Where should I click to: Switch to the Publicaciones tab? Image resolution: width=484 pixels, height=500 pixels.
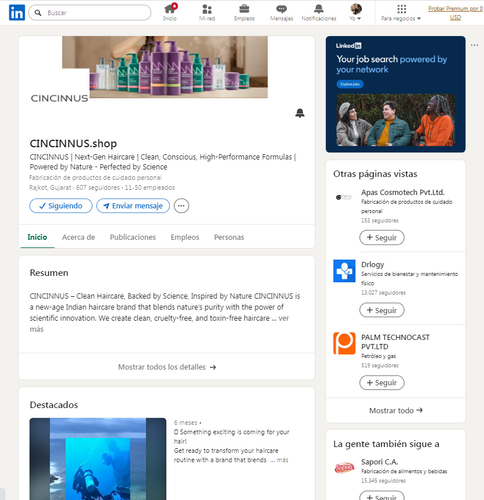[133, 237]
